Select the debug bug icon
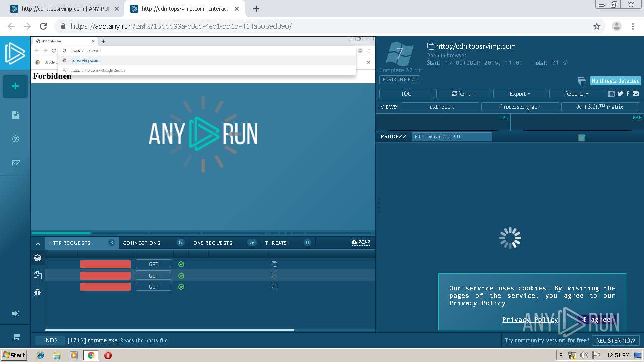Screen dimensions: 644x362 [x=38, y=292]
